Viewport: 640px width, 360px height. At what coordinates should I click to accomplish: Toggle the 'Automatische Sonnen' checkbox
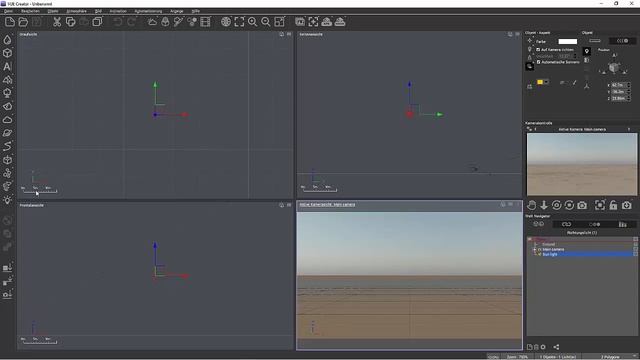click(538, 62)
